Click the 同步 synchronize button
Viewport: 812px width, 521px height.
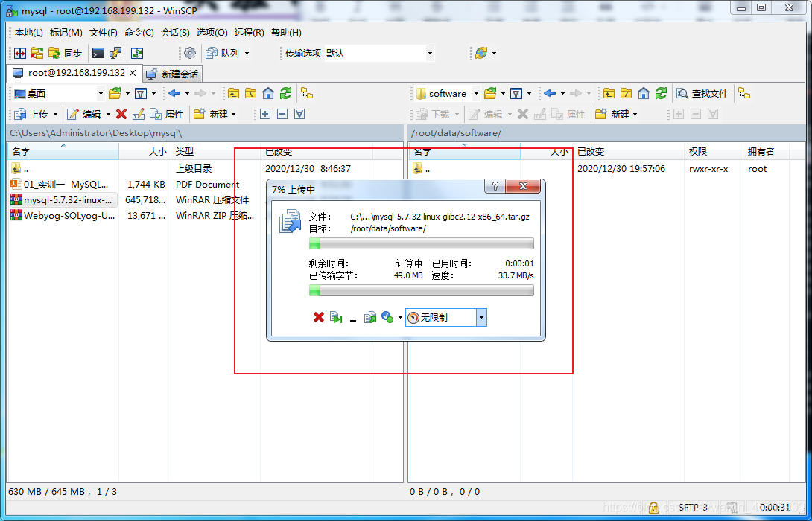tap(66, 53)
